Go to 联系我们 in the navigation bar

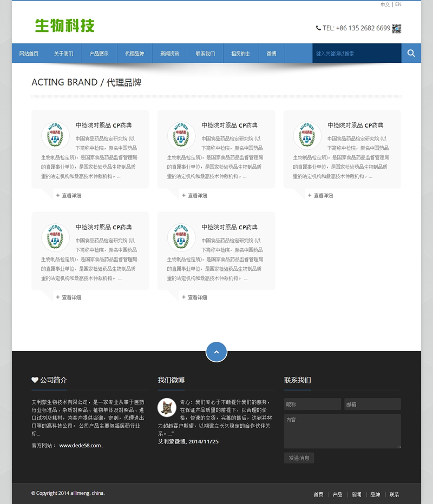tap(205, 54)
